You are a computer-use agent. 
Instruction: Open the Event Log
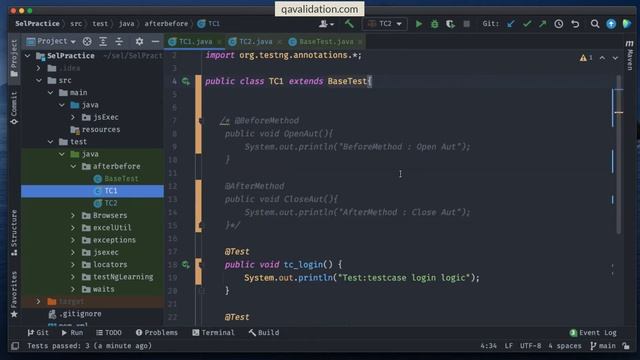coord(593,333)
